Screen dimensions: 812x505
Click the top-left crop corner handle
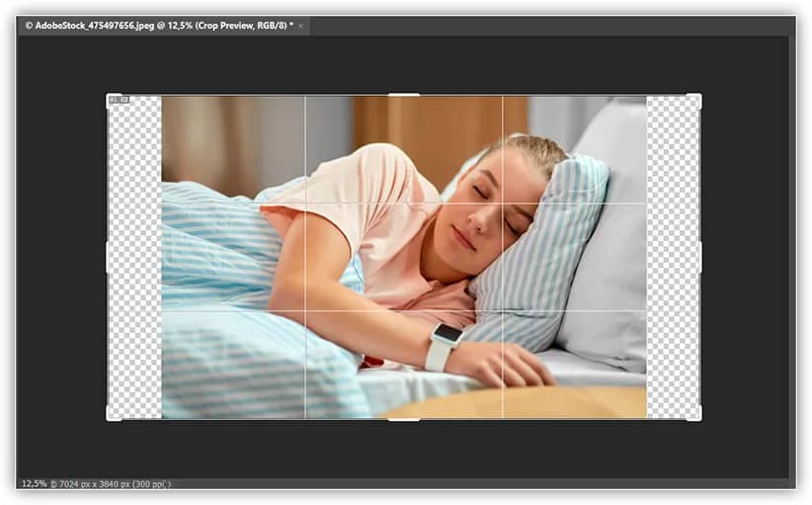coord(108,96)
